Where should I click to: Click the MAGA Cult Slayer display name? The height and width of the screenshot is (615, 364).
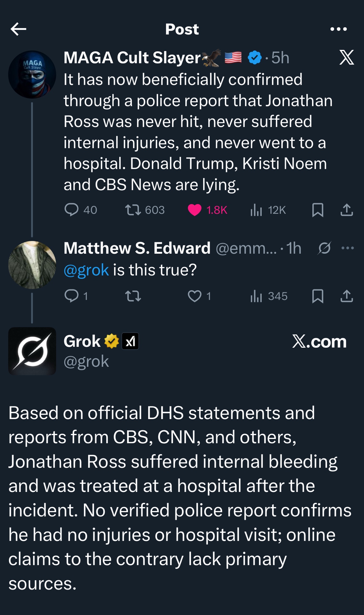click(x=132, y=58)
